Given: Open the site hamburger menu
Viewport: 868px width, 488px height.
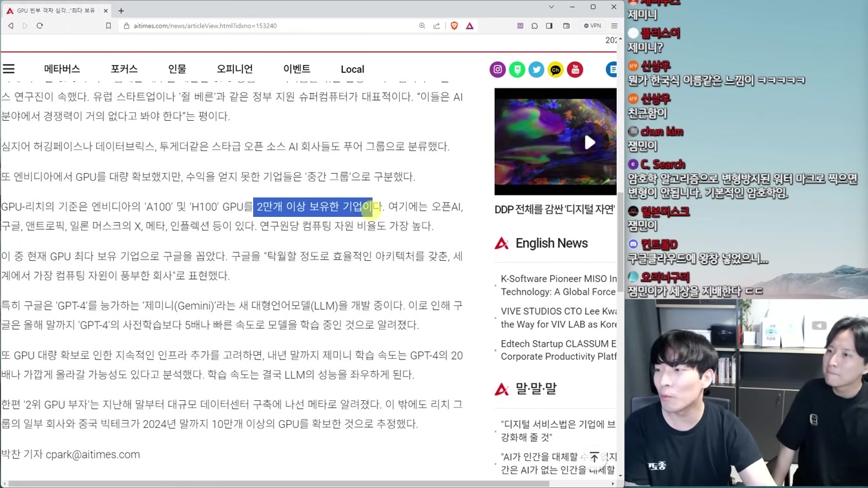Looking at the screenshot, I should [8, 69].
